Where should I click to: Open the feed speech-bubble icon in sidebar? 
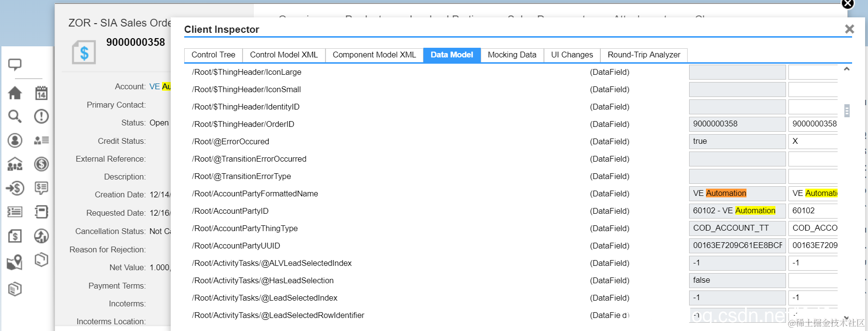coord(15,64)
